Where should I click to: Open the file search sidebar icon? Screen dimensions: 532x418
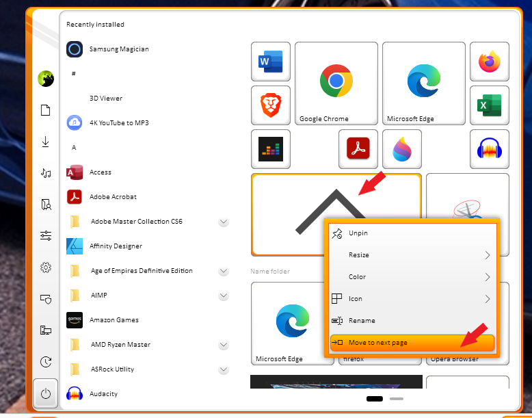[x=45, y=205]
